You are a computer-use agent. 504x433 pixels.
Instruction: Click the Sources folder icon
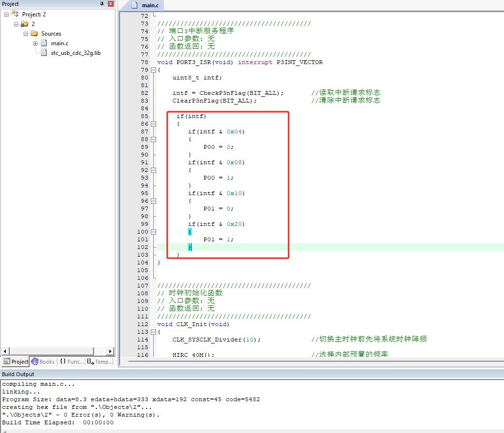(x=34, y=33)
